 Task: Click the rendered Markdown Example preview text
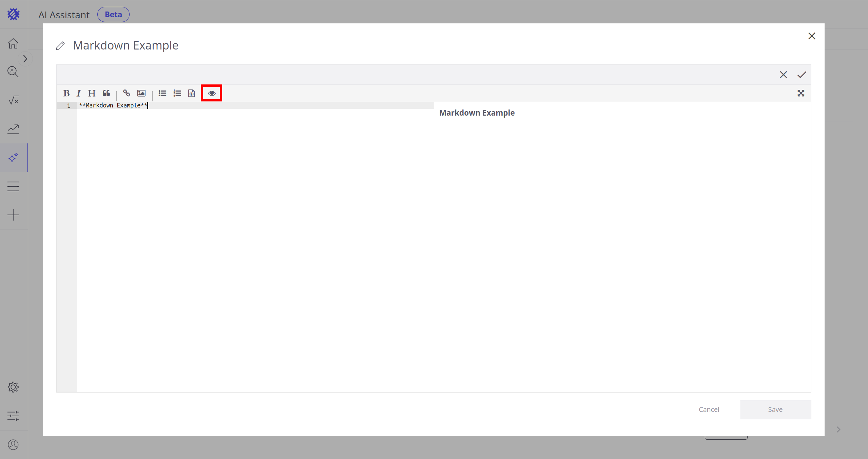coord(477,113)
